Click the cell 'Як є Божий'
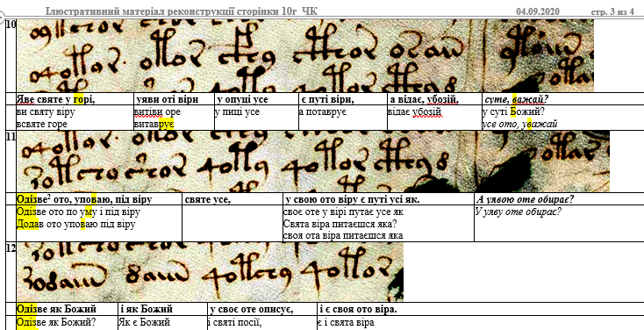 coord(162,323)
